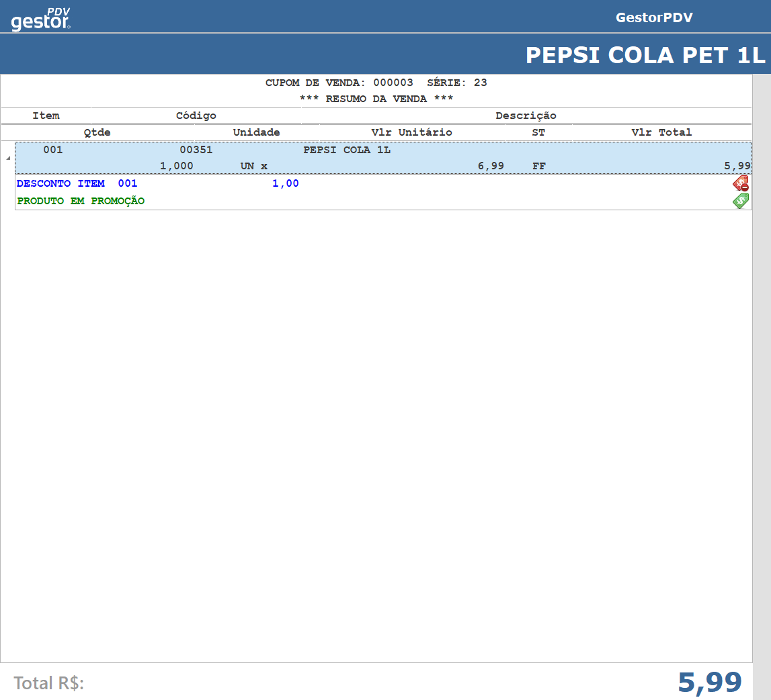The width and height of the screenshot is (771, 700).
Task: Select the PRODUTO EM PROMOÇÃO line
Action: [81, 201]
